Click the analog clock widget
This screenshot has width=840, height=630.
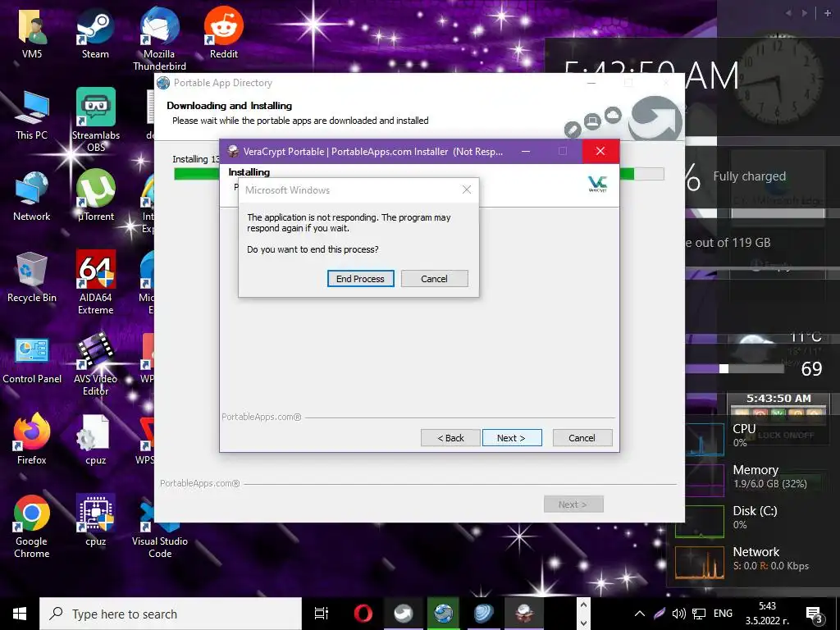pos(778,80)
